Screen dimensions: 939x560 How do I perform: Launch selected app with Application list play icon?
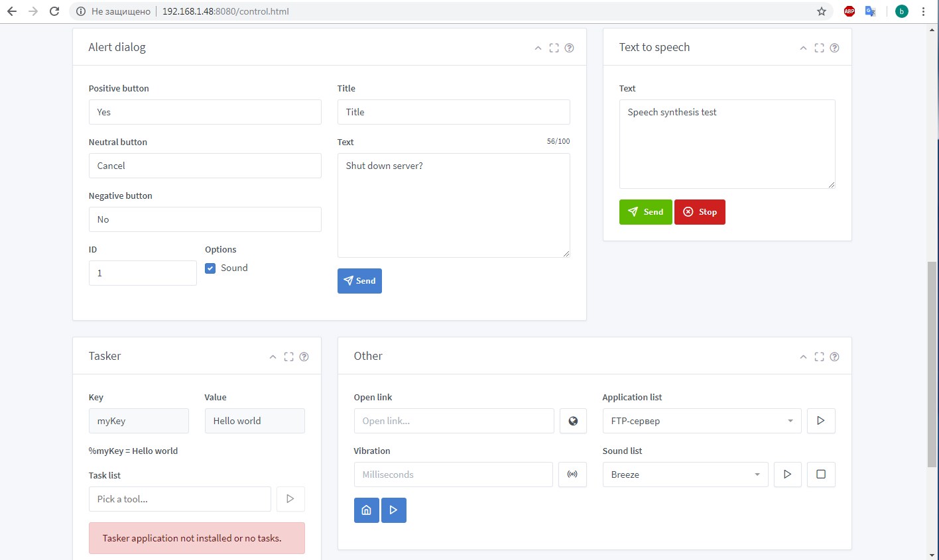820,421
